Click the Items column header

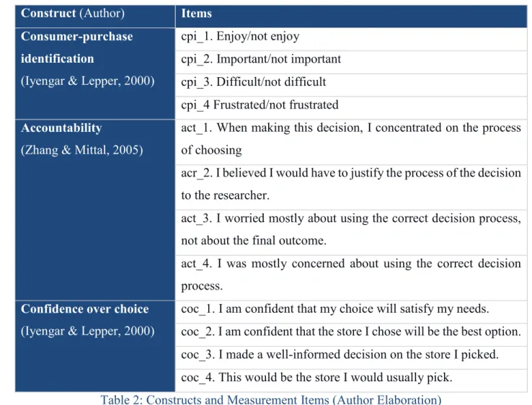(x=197, y=13)
